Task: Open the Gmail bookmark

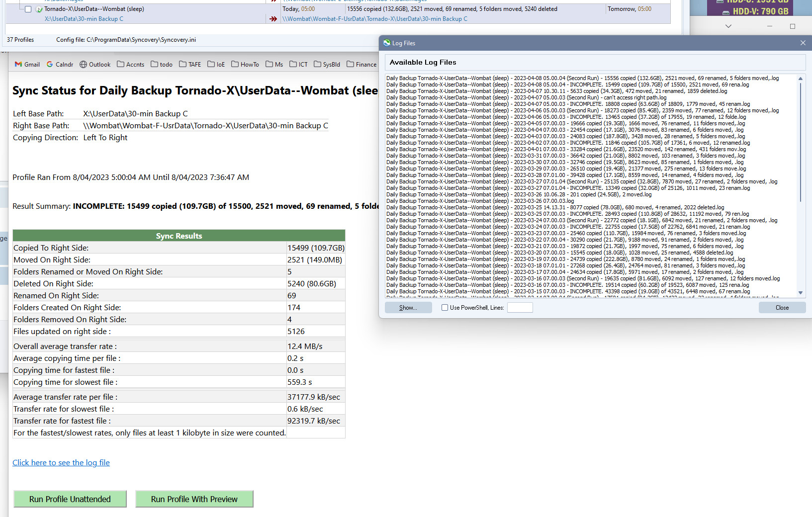Action: coord(27,64)
